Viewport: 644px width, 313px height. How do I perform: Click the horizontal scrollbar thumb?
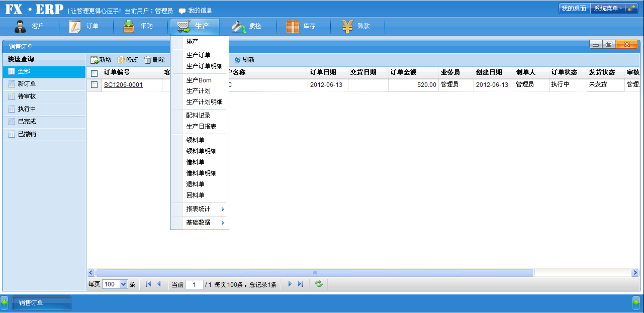click(x=315, y=273)
